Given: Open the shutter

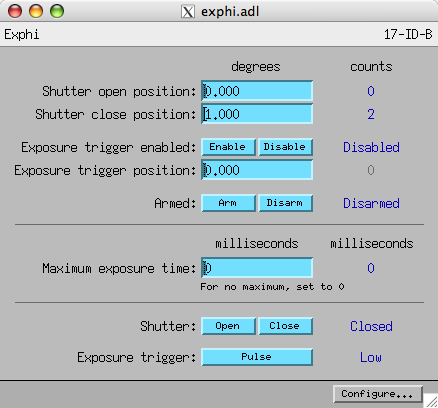Looking at the screenshot, I should pyautogui.click(x=228, y=326).
